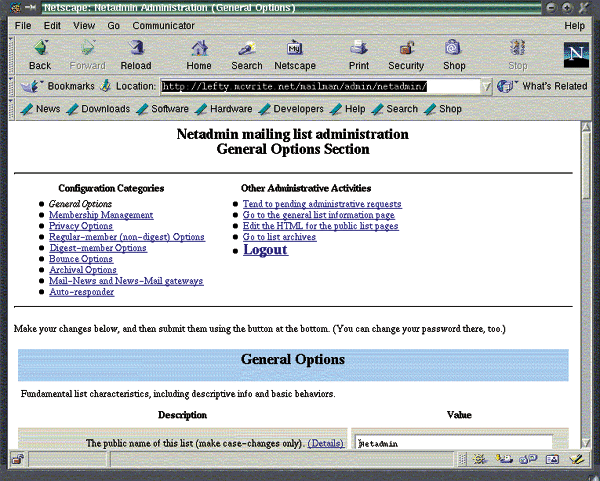Screen dimensions: 600x481
Task: Click the list public name text field
Action: pyautogui.click(x=454, y=442)
